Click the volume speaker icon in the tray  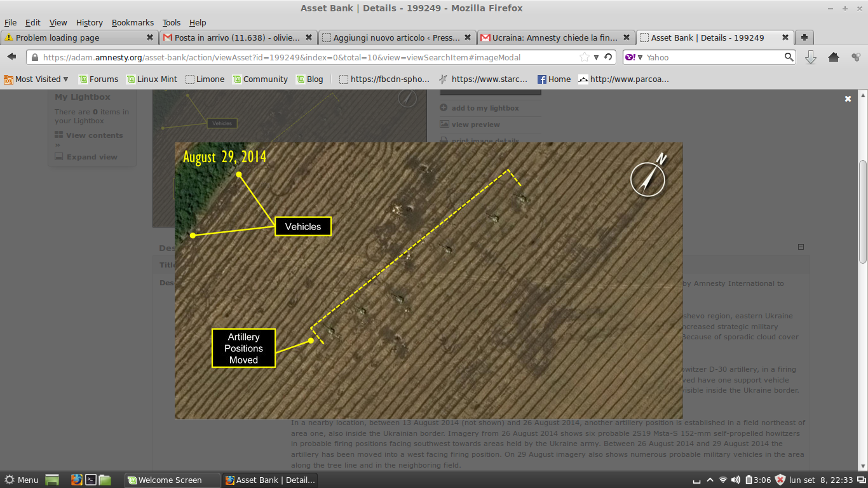click(736, 480)
